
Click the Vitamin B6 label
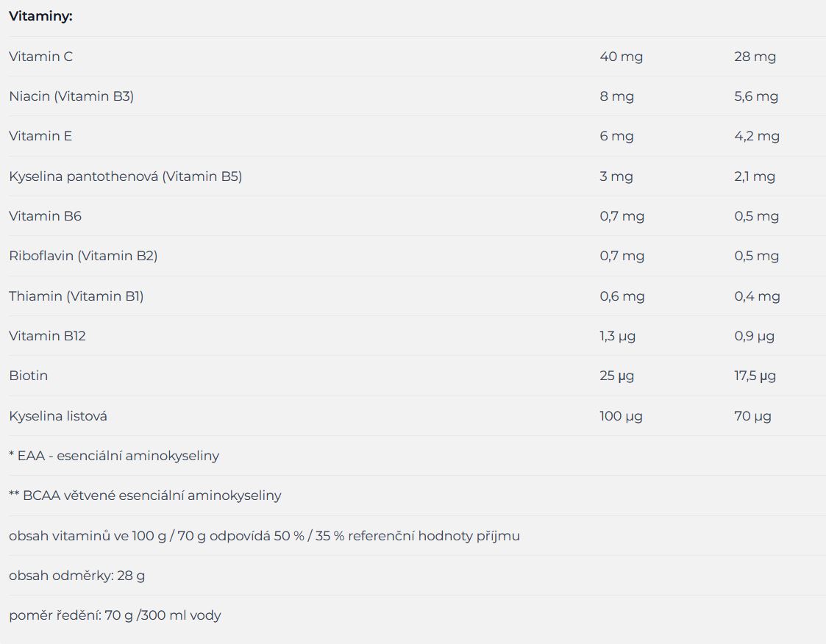(46, 216)
